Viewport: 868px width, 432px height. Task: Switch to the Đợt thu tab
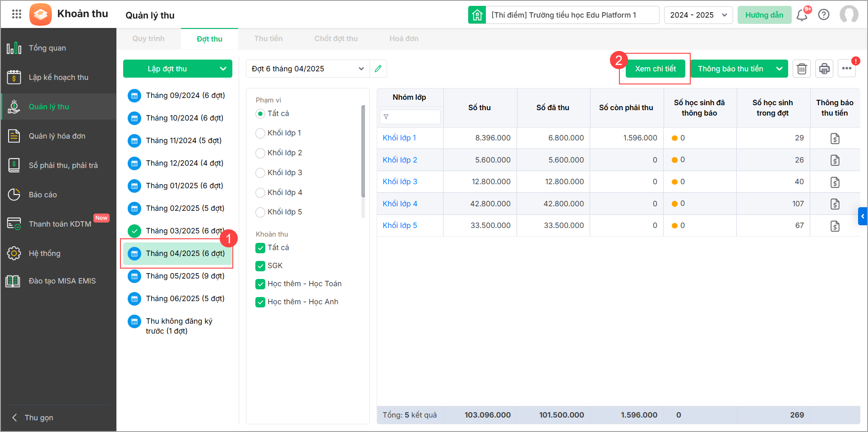(x=209, y=39)
